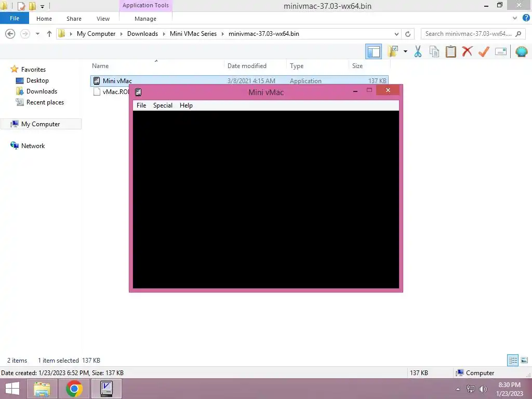Image resolution: width=532 pixels, height=399 pixels.
Task: Open the address bar history dropdown
Action: (x=396, y=34)
